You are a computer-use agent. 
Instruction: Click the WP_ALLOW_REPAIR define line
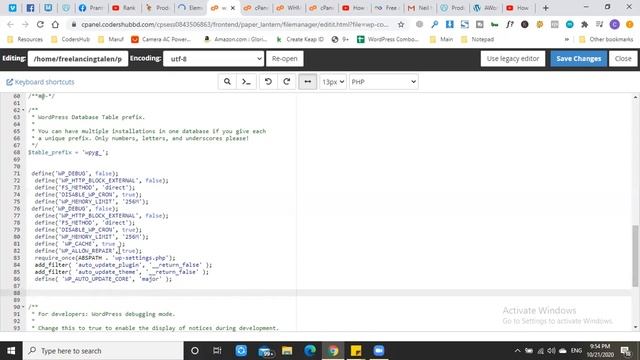pos(88,251)
